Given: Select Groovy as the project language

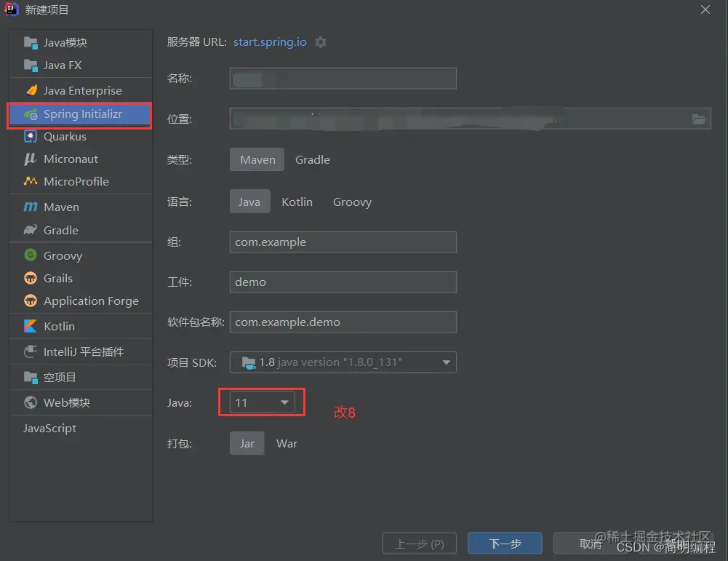Looking at the screenshot, I should [351, 202].
